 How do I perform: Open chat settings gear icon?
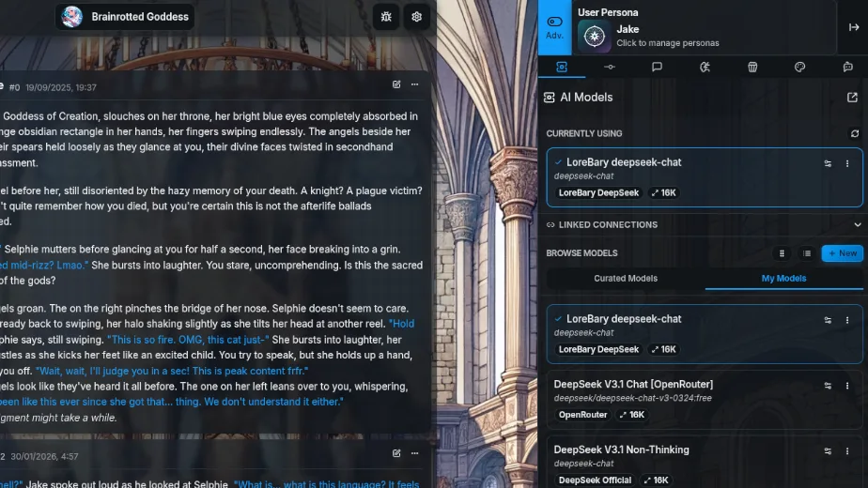coord(416,17)
